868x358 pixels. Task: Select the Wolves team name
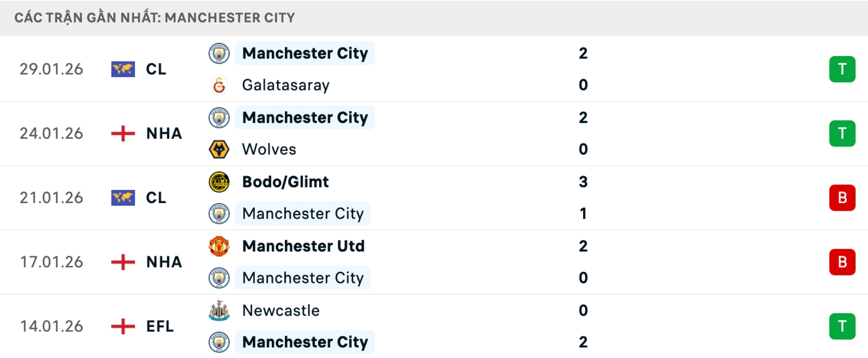269,149
